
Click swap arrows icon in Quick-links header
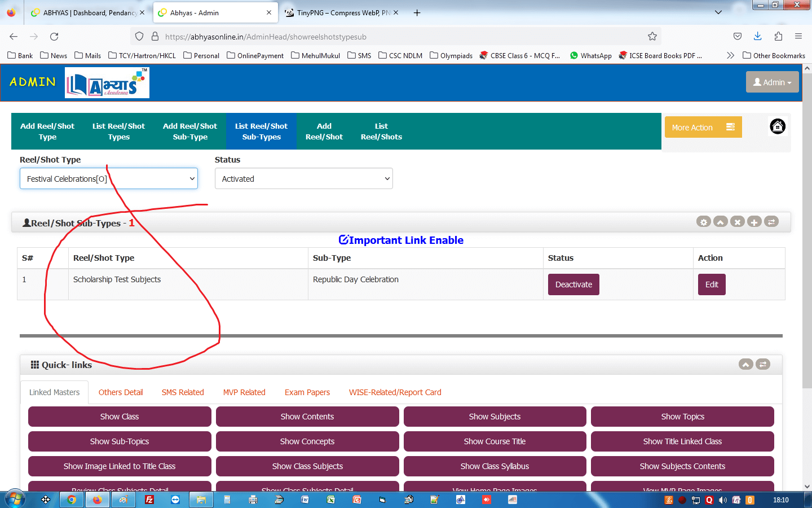(x=763, y=364)
